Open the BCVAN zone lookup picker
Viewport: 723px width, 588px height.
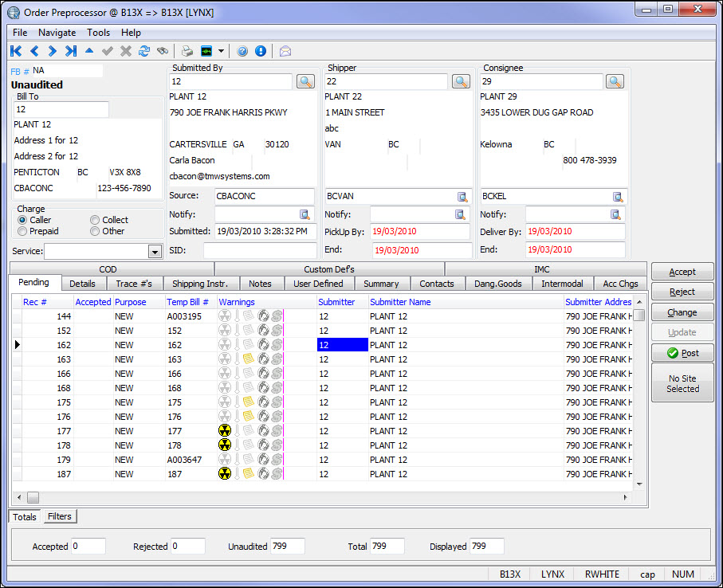[462, 197]
